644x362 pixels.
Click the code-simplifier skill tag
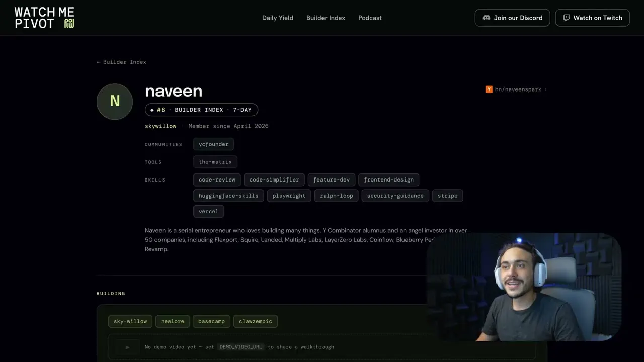click(274, 179)
